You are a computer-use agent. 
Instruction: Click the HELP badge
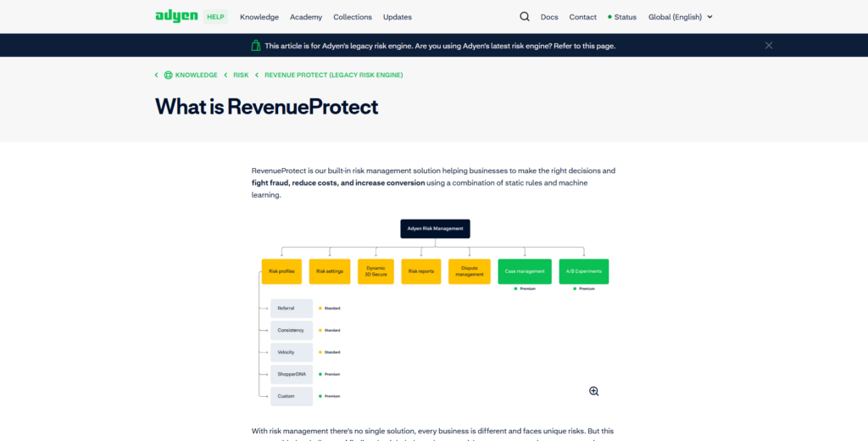[x=215, y=17]
